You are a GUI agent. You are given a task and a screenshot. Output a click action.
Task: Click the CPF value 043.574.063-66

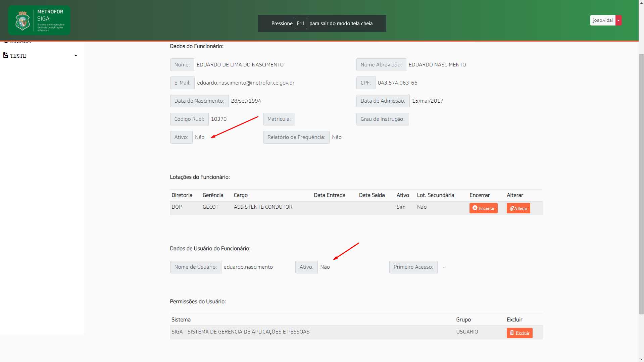click(x=397, y=83)
